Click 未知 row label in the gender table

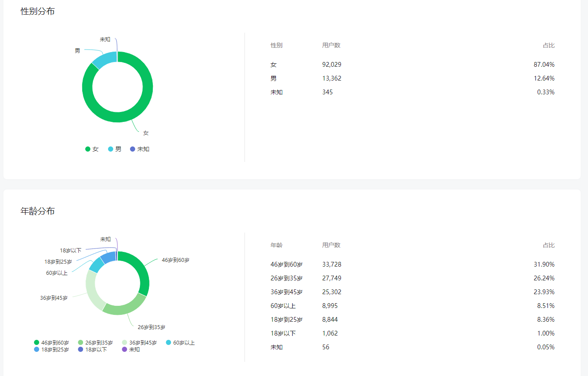point(276,92)
